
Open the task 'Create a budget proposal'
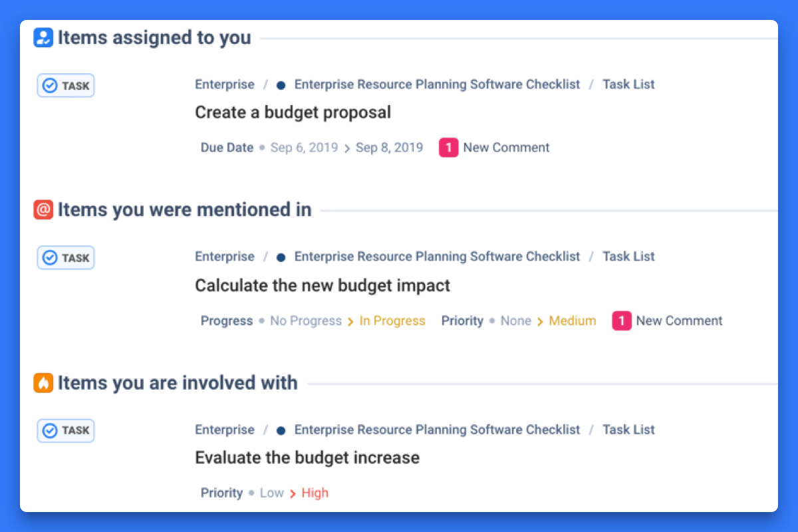coord(293,112)
